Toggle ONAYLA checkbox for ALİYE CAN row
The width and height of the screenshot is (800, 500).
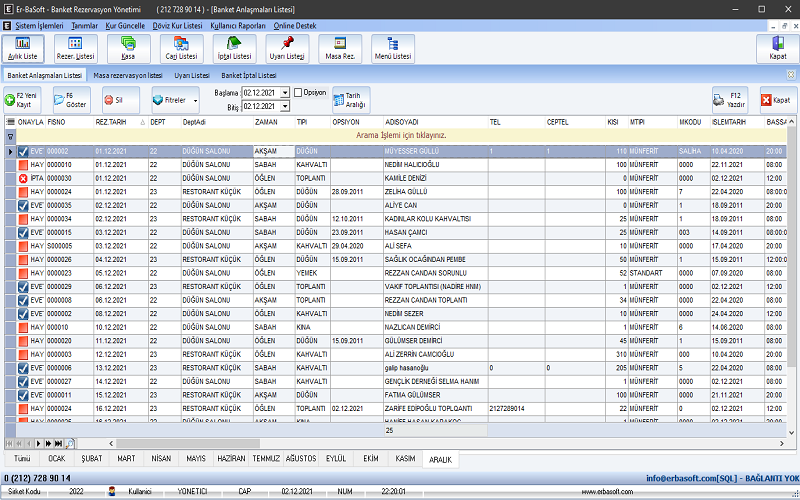(23, 204)
